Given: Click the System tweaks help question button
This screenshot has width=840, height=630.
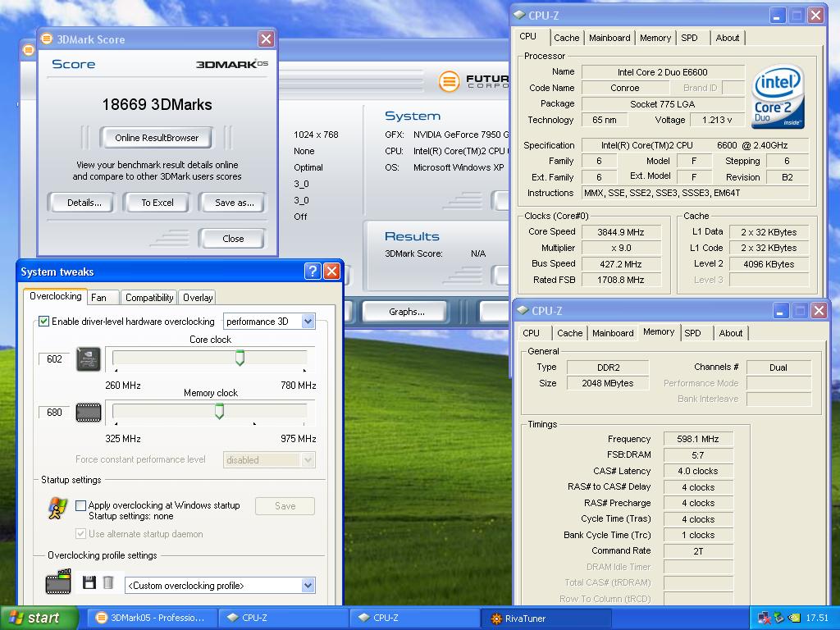Looking at the screenshot, I should (x=313, y=271).
